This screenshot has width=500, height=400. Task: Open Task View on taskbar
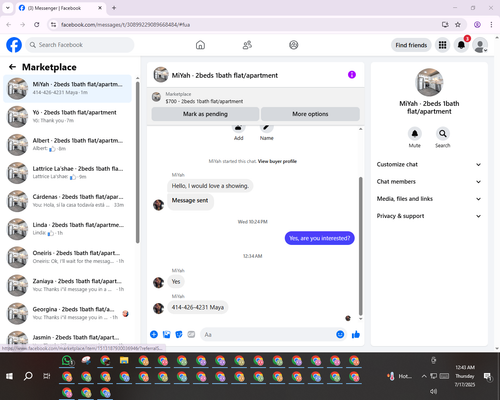pyautogui.click(x=47, y=376)
